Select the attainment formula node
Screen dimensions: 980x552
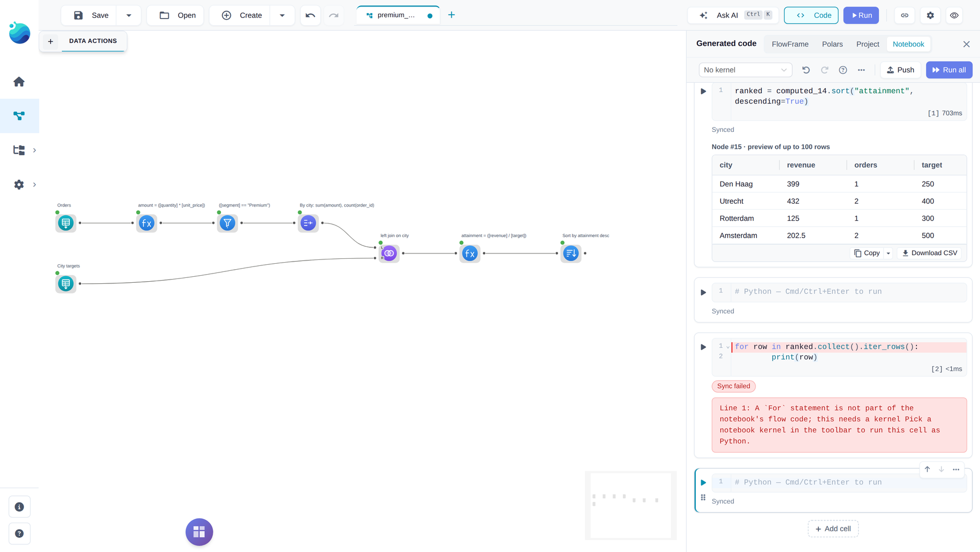pos(470,253)
